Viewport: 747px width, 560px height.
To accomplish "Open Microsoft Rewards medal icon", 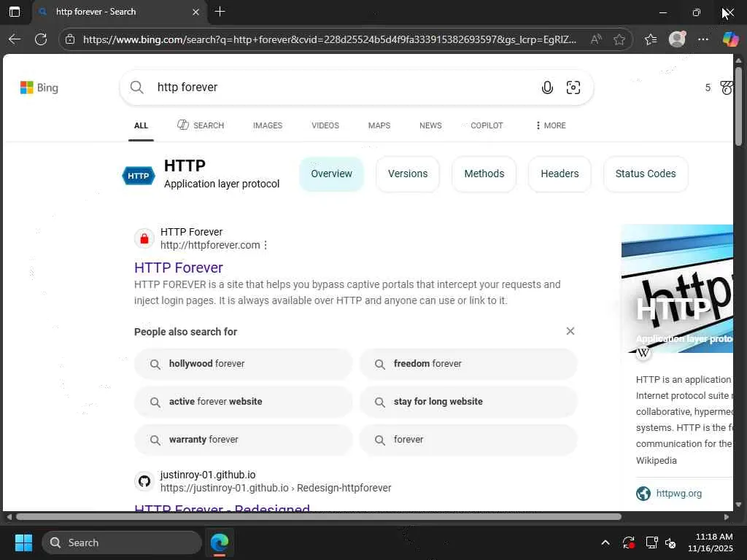I will 726,87.
